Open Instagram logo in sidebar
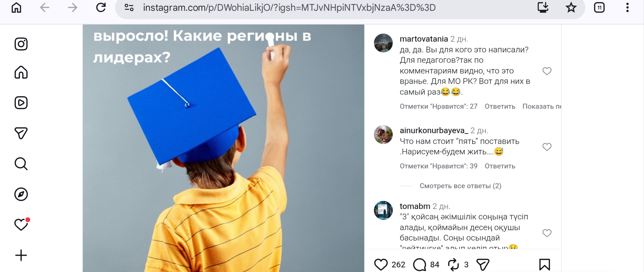644x272 pixels. pos(21,44)
